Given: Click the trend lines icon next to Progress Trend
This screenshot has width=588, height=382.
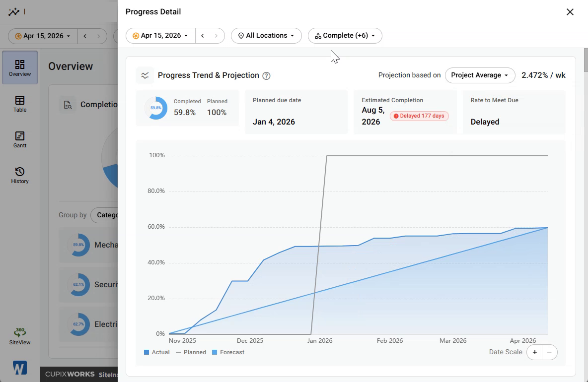Looking at the screenshot, I should coord(145,75).
